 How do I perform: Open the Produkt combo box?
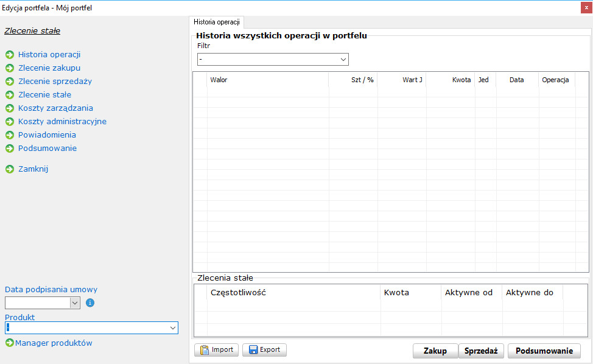click(172, 328)
